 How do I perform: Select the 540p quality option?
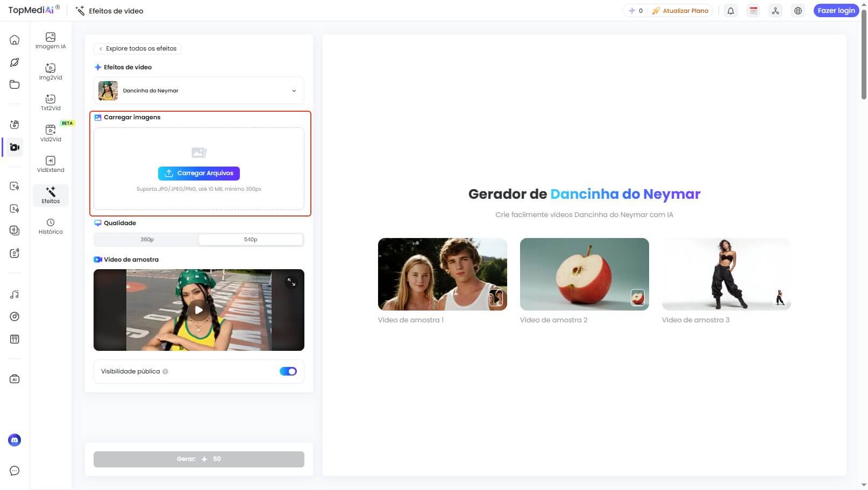click(250, 239)
